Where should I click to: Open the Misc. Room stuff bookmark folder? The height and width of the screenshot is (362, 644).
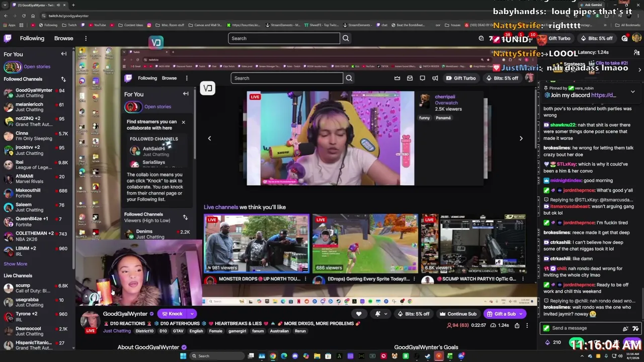[x=170, y=25]
